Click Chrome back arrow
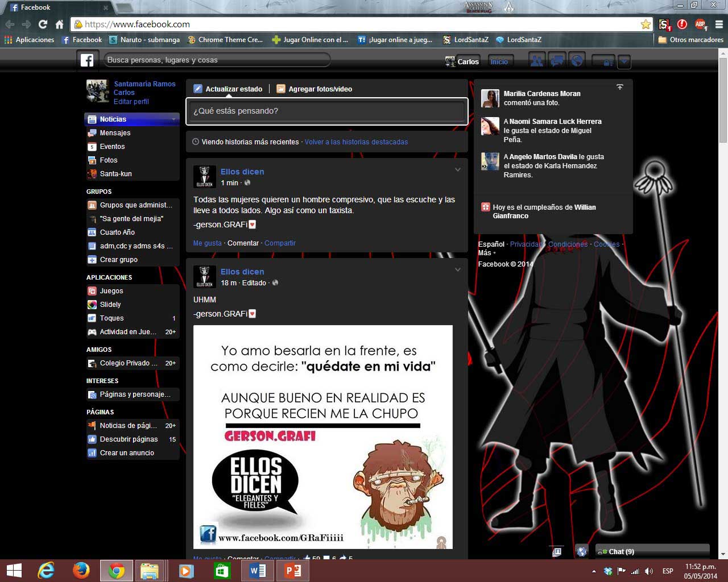This screenshot has width=728, height=582. [x=10, y=24]
